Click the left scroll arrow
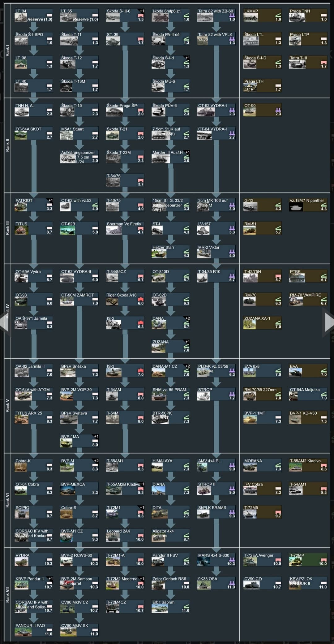Viewport: 334px width, 644px height. (x=4, y=322)
